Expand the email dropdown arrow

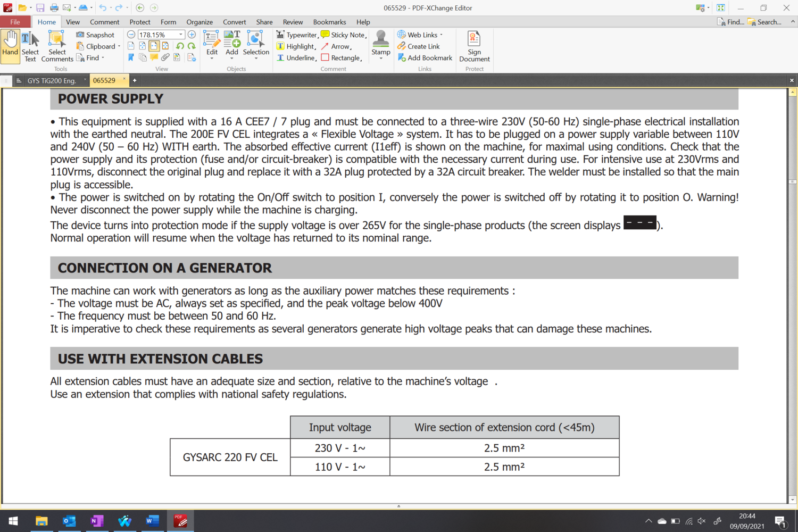(x=75, y=8)
